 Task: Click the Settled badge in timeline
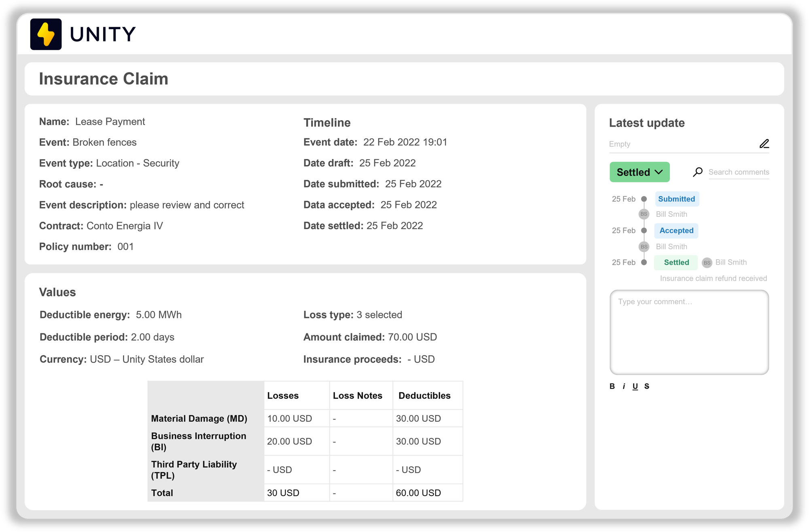pos(676,263)
